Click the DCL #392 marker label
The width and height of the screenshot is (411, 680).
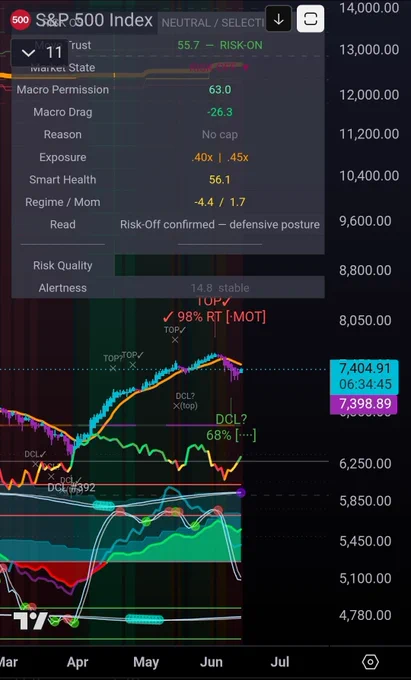click(71, 487)
